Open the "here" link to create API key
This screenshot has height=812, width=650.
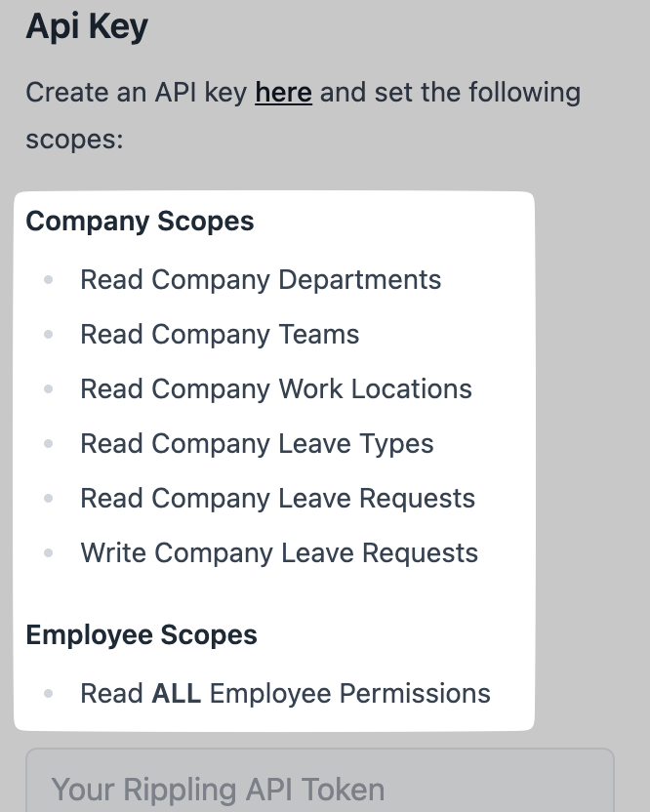pos(283,93)
